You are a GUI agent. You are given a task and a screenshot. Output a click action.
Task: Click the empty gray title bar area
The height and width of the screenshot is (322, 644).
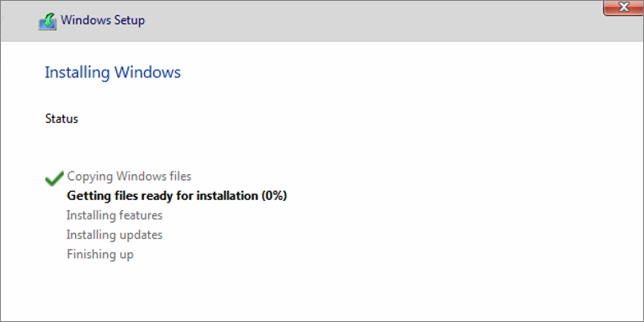tap(370, 20)
